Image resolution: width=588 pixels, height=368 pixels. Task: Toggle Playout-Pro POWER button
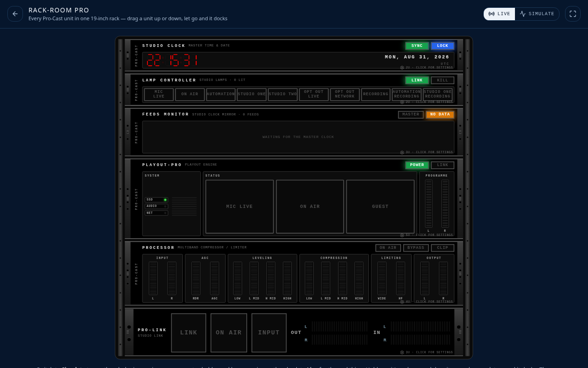[x=417, y=165]
